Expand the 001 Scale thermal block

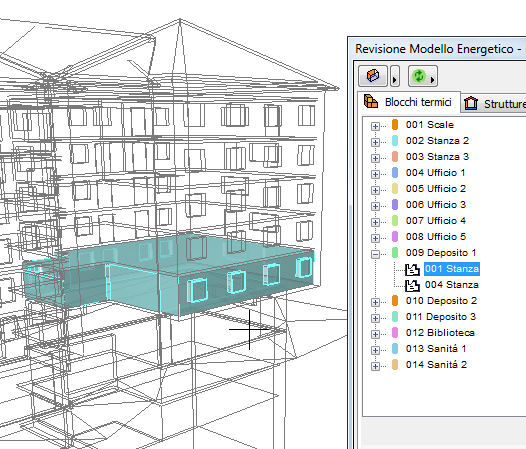click(x=375, y=126)
